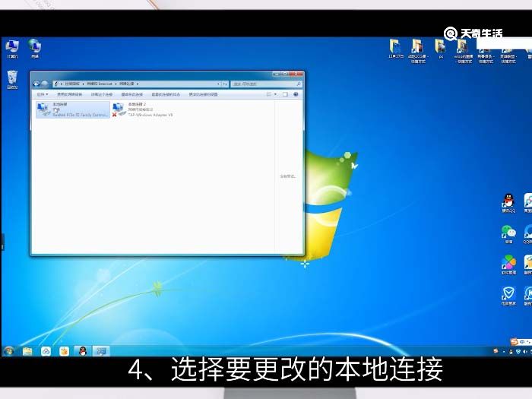Minimize the Network Connections window

(276, 74)
